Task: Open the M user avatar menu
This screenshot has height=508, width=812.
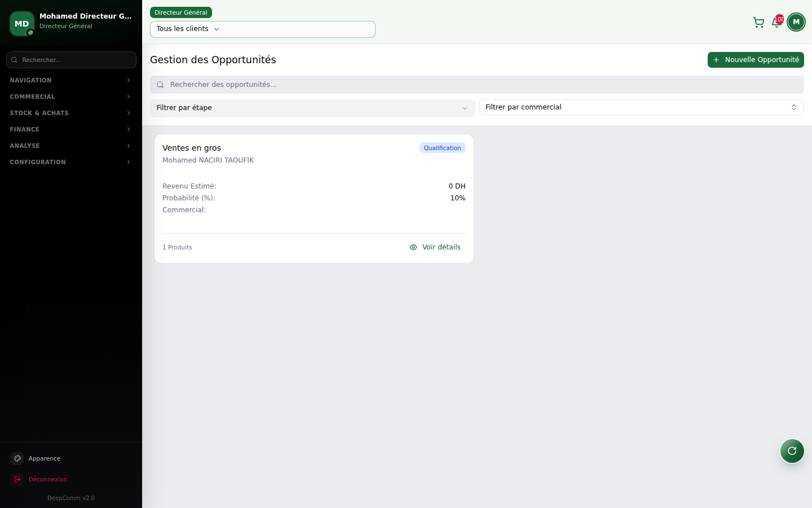Action: [x=796, y=22]
